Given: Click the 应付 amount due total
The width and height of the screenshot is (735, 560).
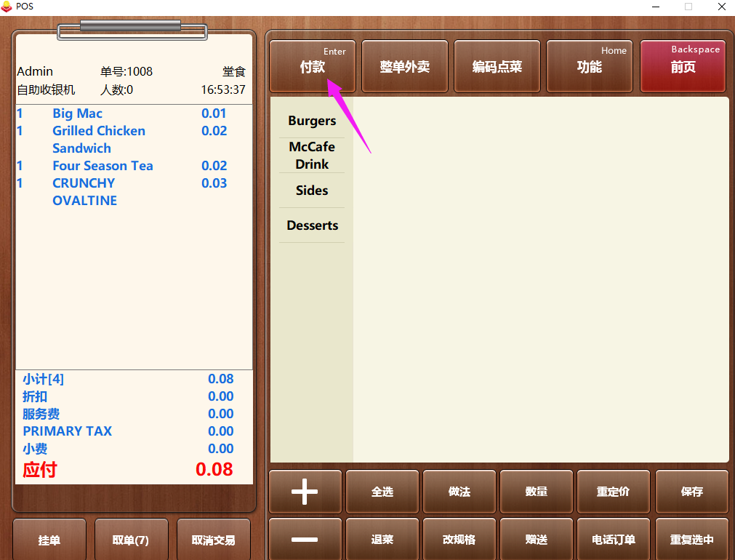Looking at the screenshot, I should click(x=134, y=470).
